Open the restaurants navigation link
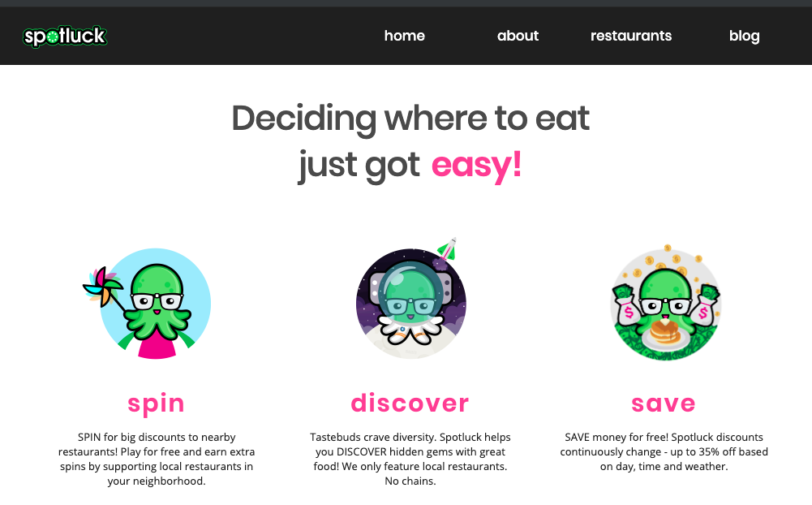The height and width of the screenshot is (505, 812). (x=631, y=36)
